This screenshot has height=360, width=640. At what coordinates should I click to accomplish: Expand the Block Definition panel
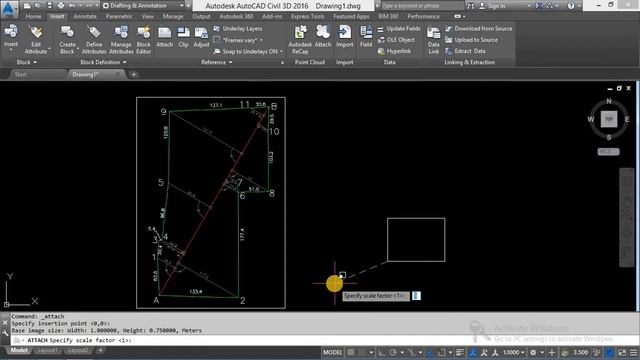pyautogui.click(x=103, y=62)
